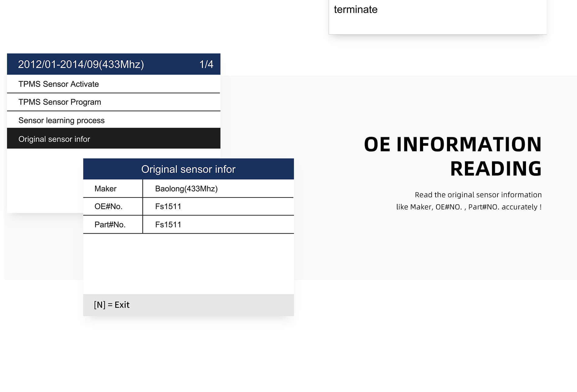Select the OE#No. label cell
The image size is (577, 392).
[x=108, y=207]
